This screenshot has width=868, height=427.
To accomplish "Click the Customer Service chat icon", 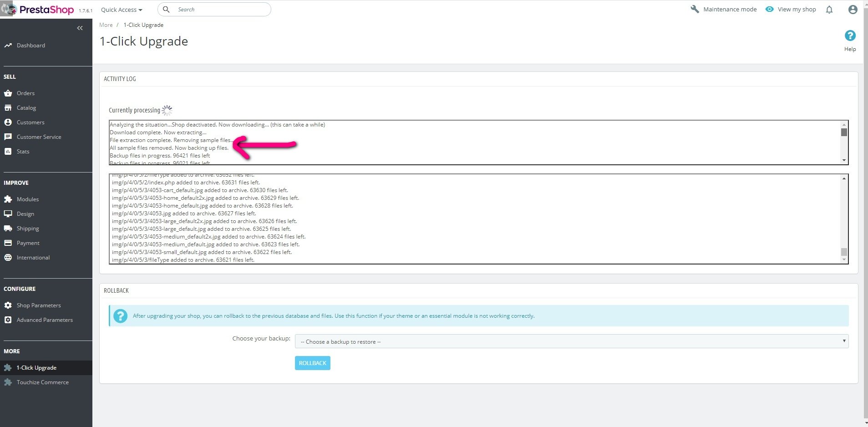I will coord(8,137).
